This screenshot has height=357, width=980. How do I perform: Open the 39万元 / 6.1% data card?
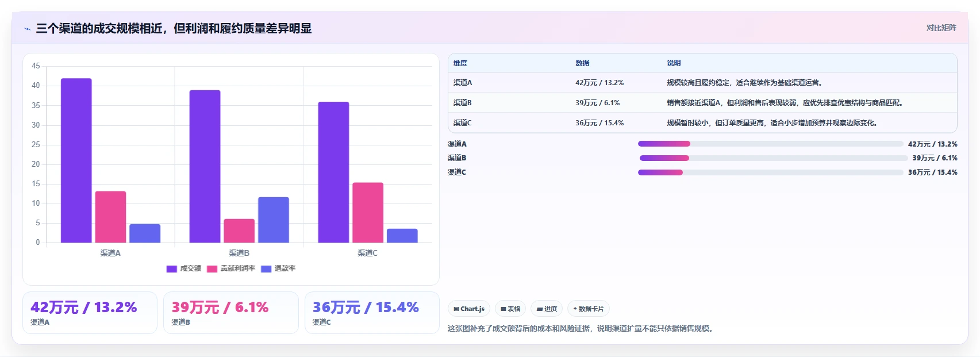coord(231,313)
